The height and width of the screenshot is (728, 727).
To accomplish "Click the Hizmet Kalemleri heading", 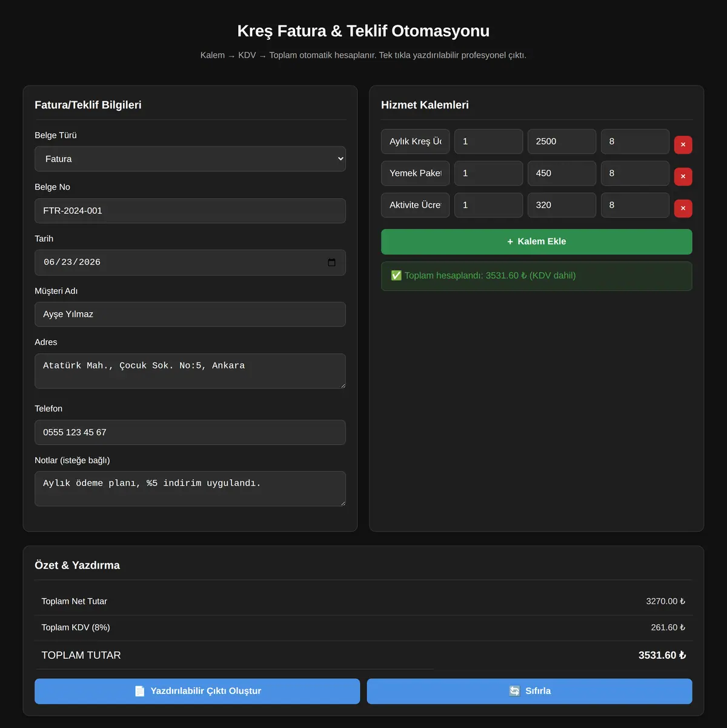I will 425,105.
